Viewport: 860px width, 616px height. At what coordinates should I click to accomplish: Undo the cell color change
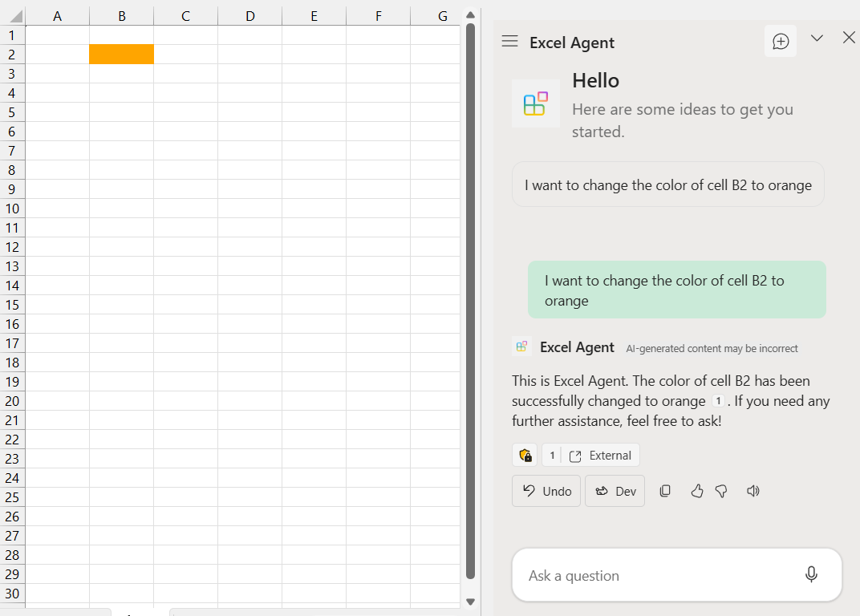546,491
